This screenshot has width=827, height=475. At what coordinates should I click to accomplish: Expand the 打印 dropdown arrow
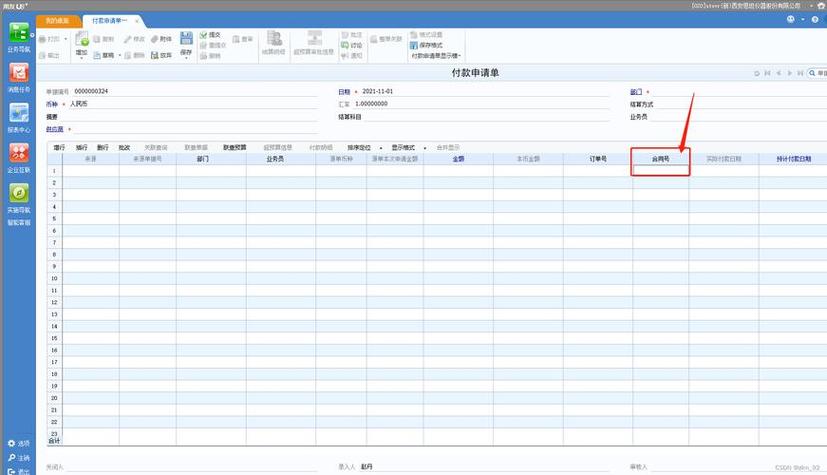65,40
